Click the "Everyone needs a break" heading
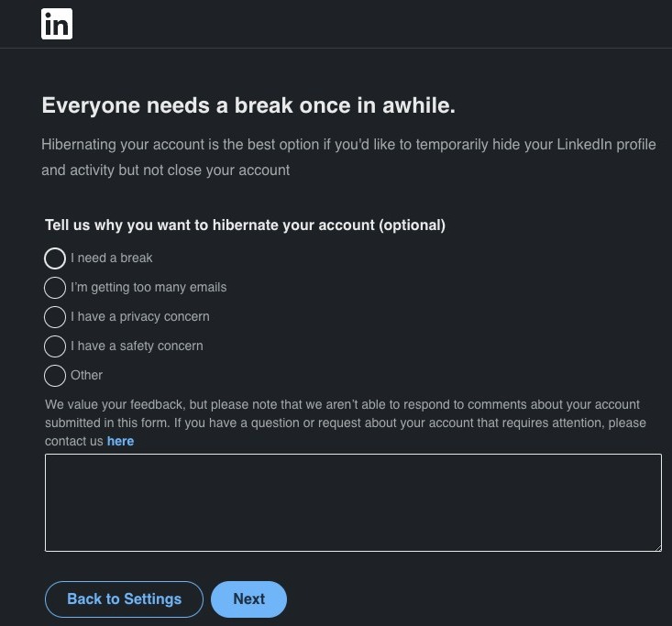 point(248,106)
